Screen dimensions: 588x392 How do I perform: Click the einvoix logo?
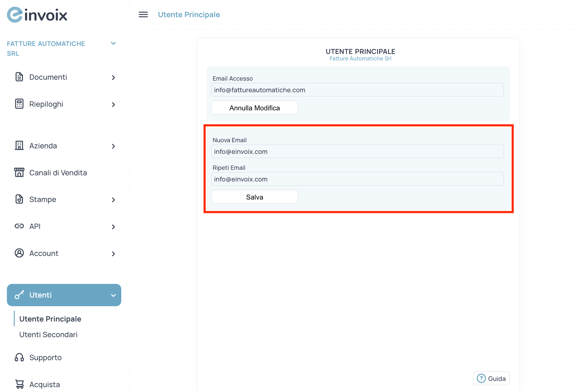(37, 14)
